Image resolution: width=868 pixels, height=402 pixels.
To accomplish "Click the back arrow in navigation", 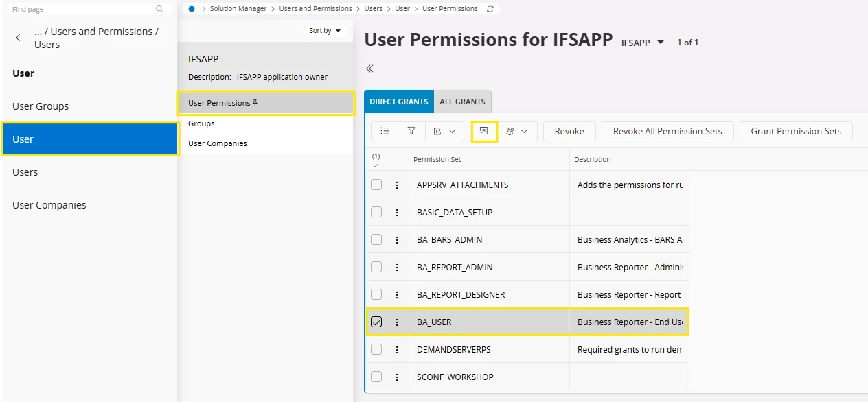I will click(18, 38).
